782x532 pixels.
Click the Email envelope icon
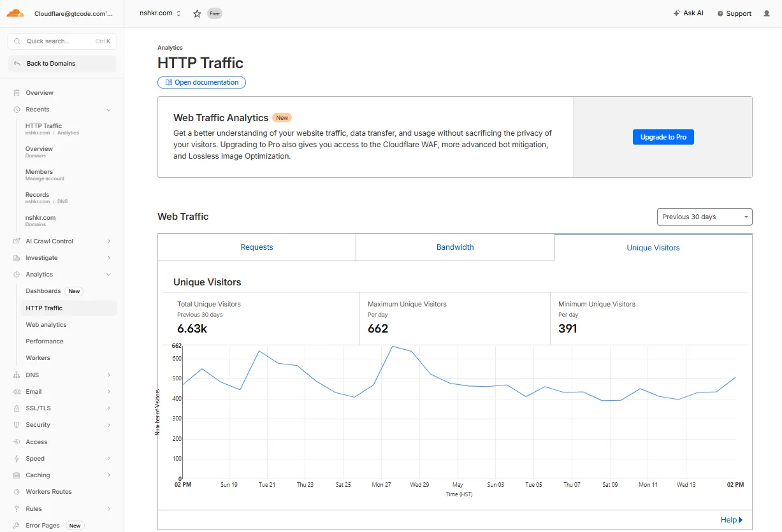[x=17, y=392]
